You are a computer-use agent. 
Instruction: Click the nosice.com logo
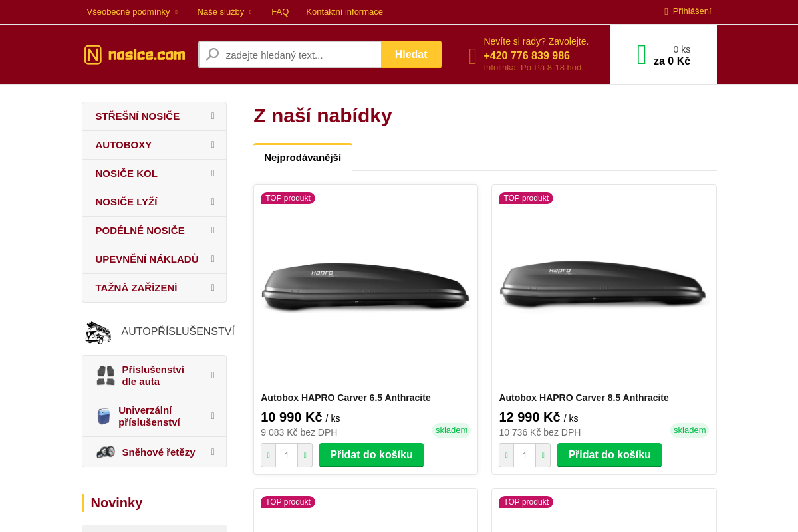[x=134, y=55]
